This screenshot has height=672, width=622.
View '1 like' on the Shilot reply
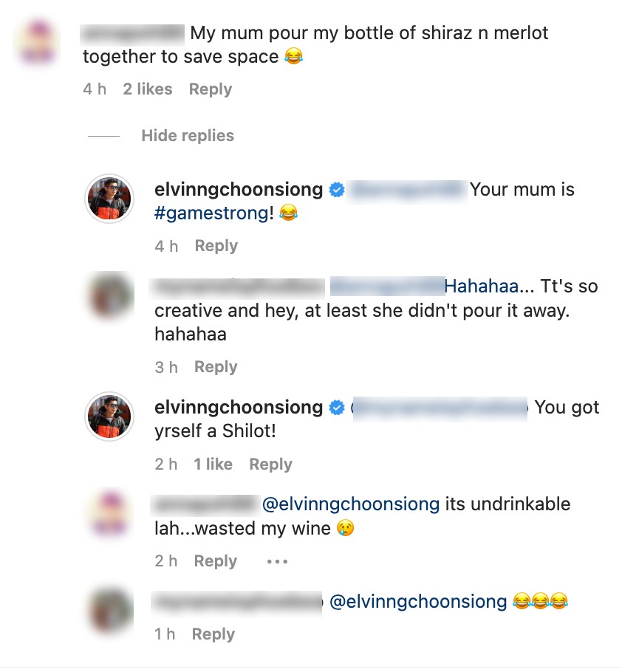click(x=213, y=464)
